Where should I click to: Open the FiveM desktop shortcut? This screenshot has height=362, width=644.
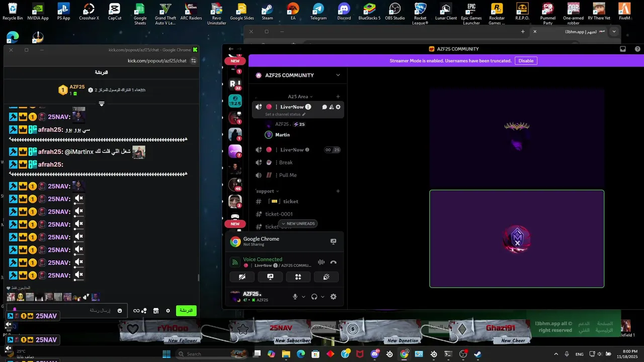tap(624, 12)
